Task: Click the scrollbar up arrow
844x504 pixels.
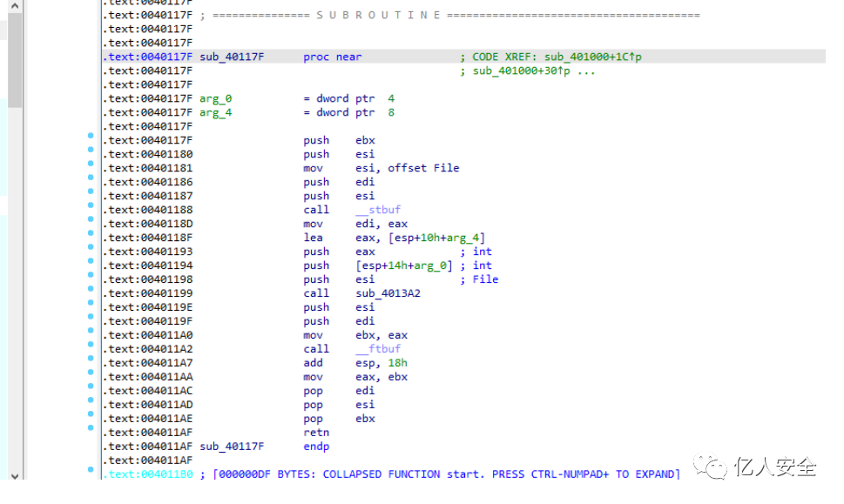Action: (x=15, y=6)
